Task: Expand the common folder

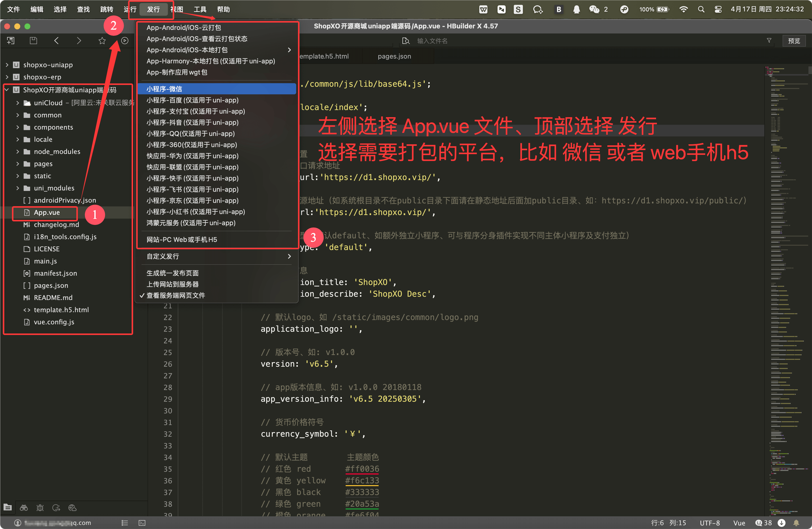Action: pyautogui.click(x=18, y=115)
